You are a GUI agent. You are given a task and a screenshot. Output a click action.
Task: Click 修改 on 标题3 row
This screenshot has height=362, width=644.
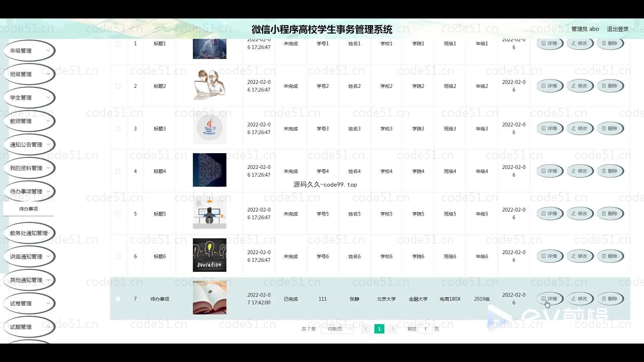pyautogui.click(x=580, y=128)
